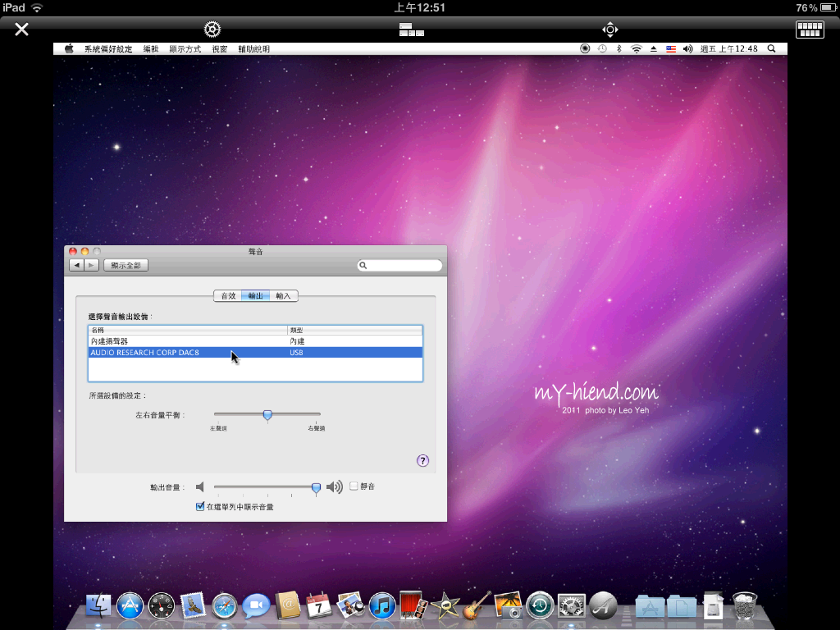Open the flag input source menu
Viewport: 840px width, 630px height.
[x=671, y=48]
